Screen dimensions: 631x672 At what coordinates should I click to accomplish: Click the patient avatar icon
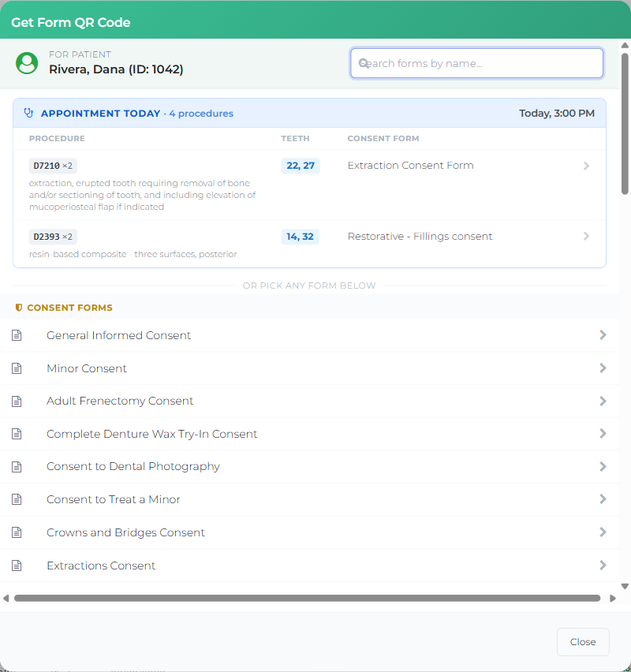(27, 63)
